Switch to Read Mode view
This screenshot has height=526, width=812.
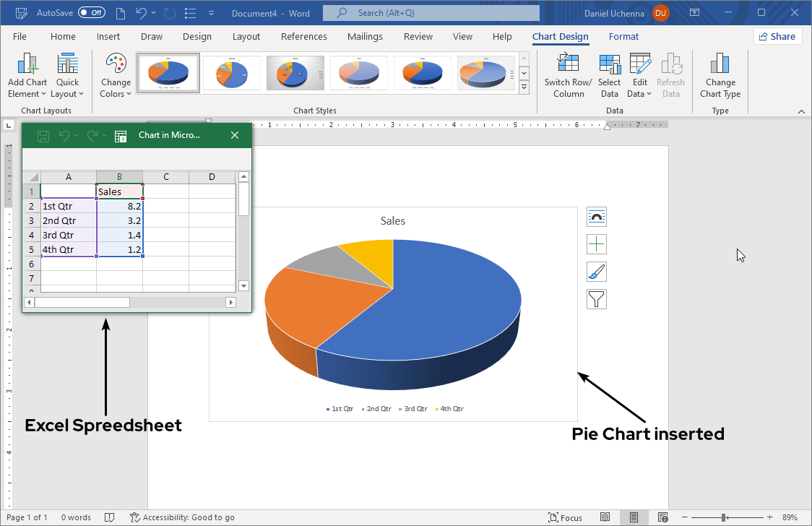coord(605,517)
